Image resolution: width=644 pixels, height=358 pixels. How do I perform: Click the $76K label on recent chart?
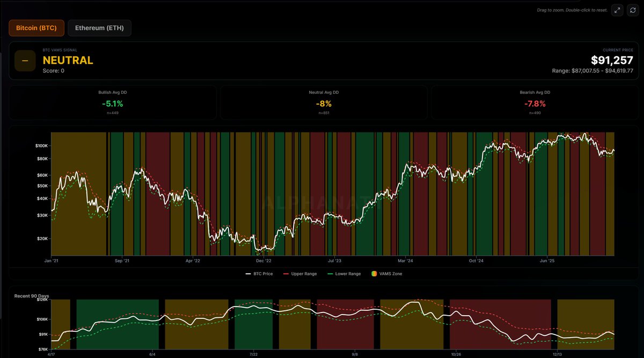click(43, 349)
